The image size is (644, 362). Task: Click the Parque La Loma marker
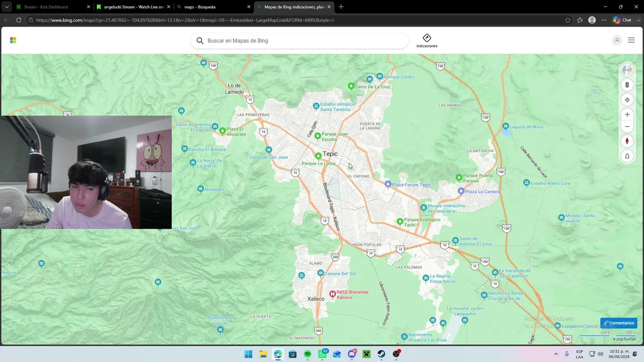point(318,156)
